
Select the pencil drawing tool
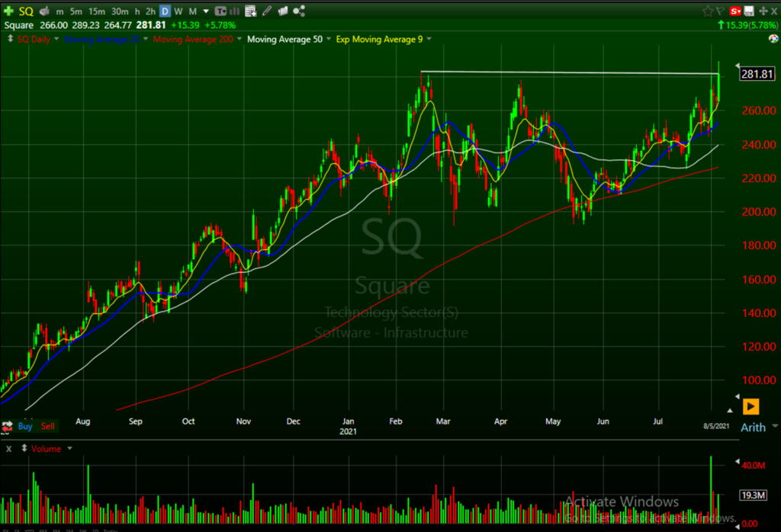267,11
